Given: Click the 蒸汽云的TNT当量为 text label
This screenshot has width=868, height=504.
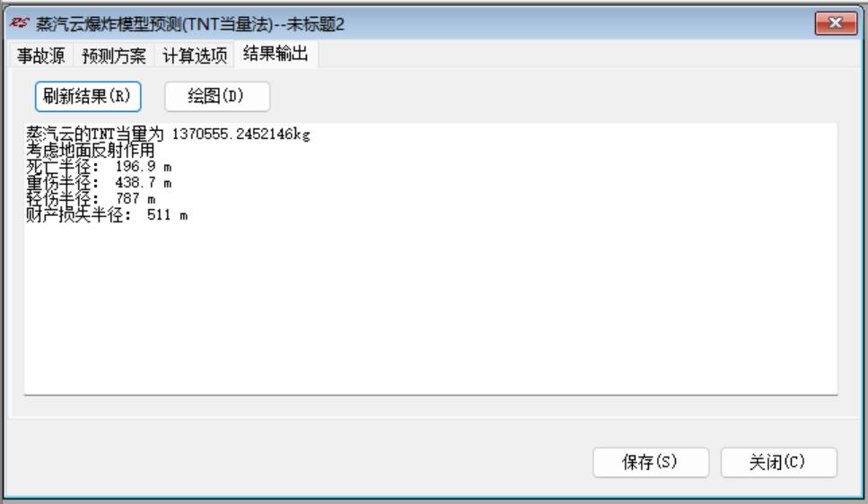Looking at the screenshot, I should [x=94, y=134].
